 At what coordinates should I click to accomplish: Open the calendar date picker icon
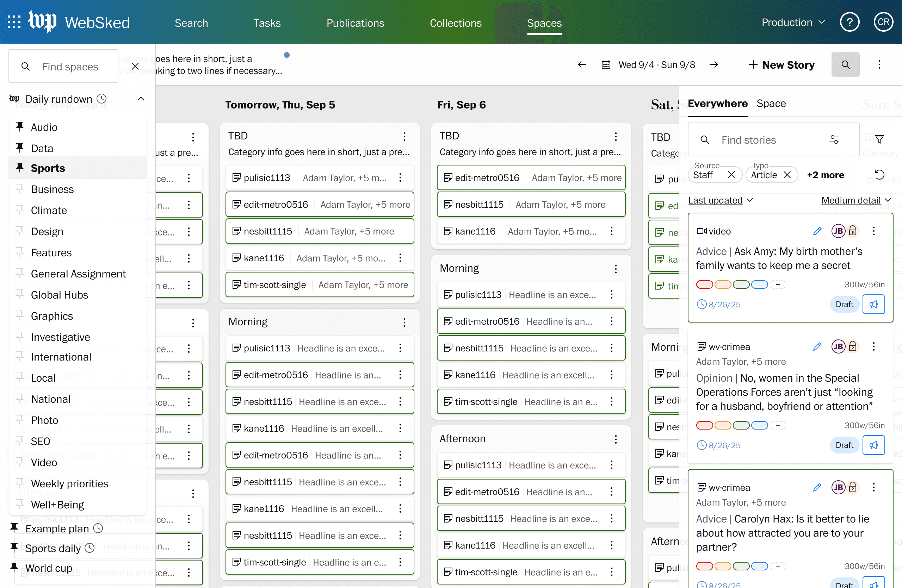(606, 65)
